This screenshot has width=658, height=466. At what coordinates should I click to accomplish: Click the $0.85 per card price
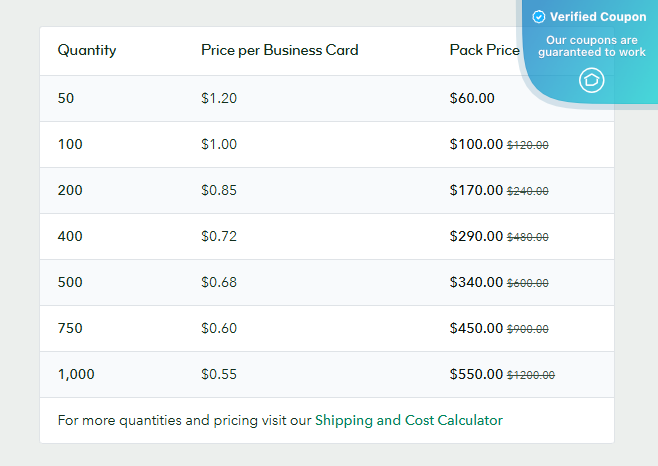click(x=219, y=190)
